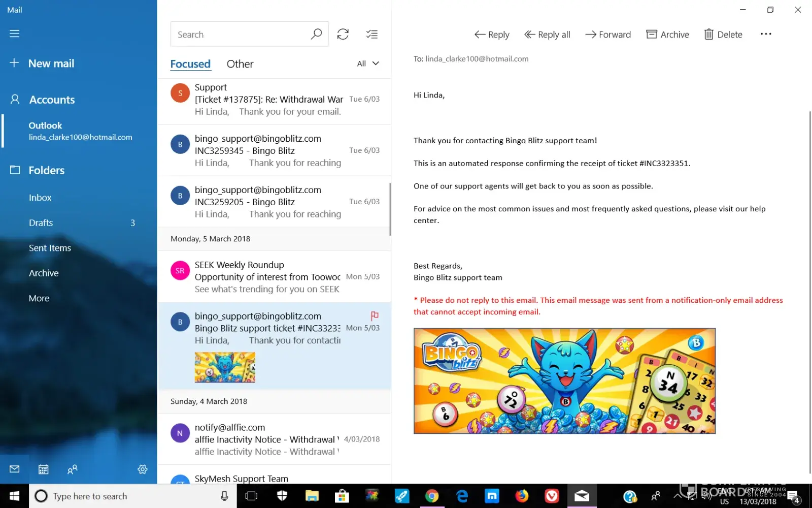Enter selection mode via checklist icon
Screen dimensions: 812x508
pyautogui.click(x=372, y=34)
